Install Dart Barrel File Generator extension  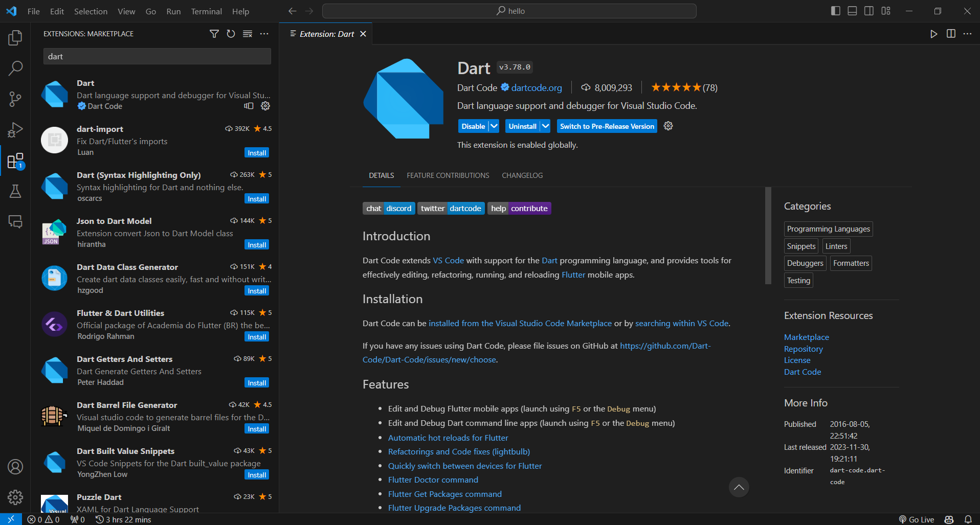click(257, 429)
